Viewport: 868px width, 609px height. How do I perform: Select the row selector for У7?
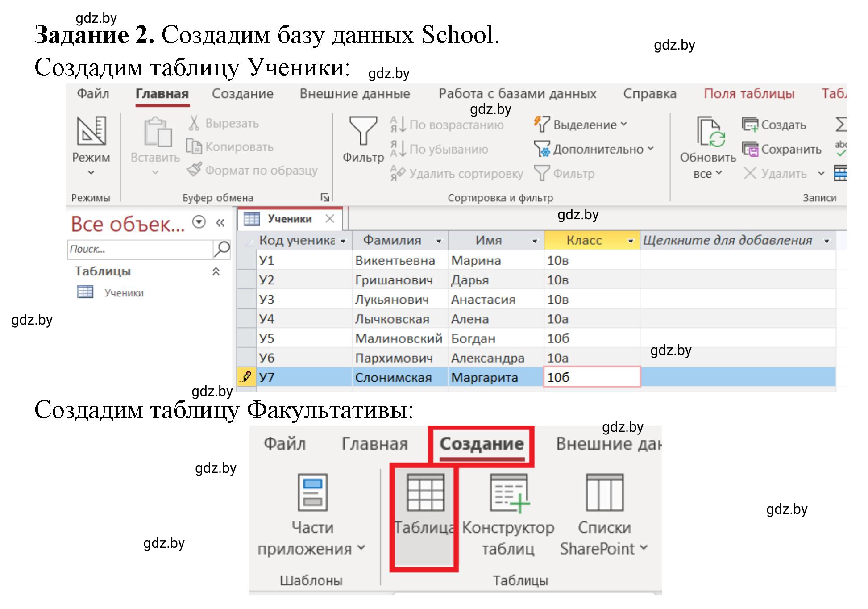point(247,377)
